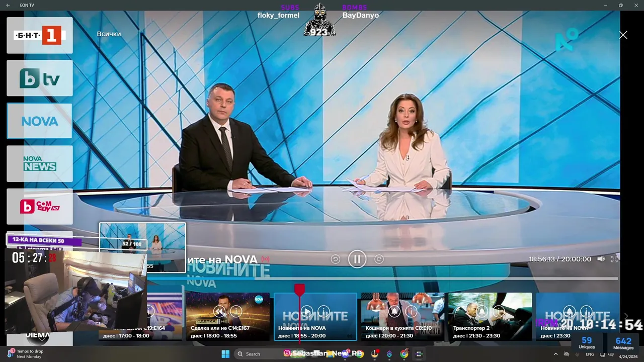Click the 18:56:13 / 20:00:00 time readout
Image resolution: width=644 pixels, height=362 pixels.
pyautogui.click(x=560, y=259)
